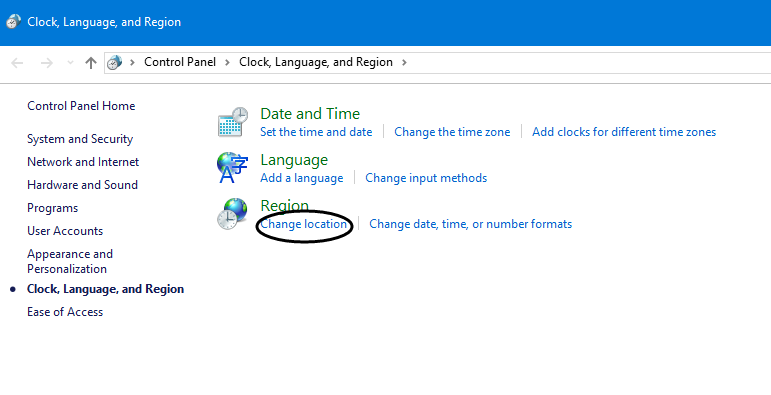Open the recent locations dropdown arrow
This screenshot has width=771, height=395.
pyautogui.click(x=70, y=62)
